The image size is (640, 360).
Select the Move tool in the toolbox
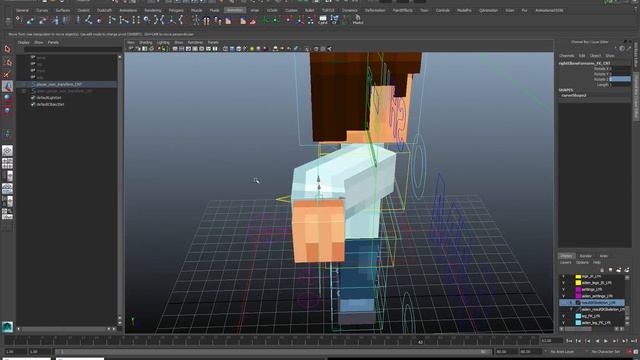pyautogui.click(x=7, y=86)
